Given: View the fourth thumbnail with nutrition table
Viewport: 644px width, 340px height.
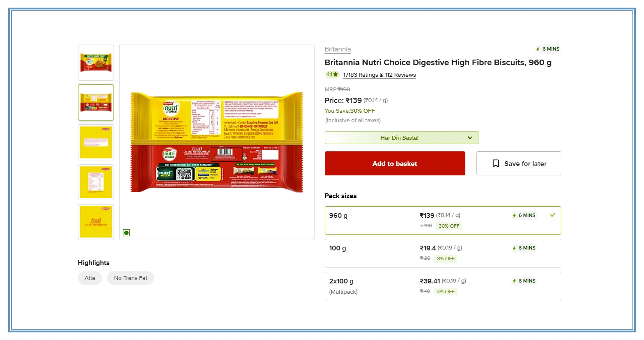Looking at the screenshot, I should 96,182.
